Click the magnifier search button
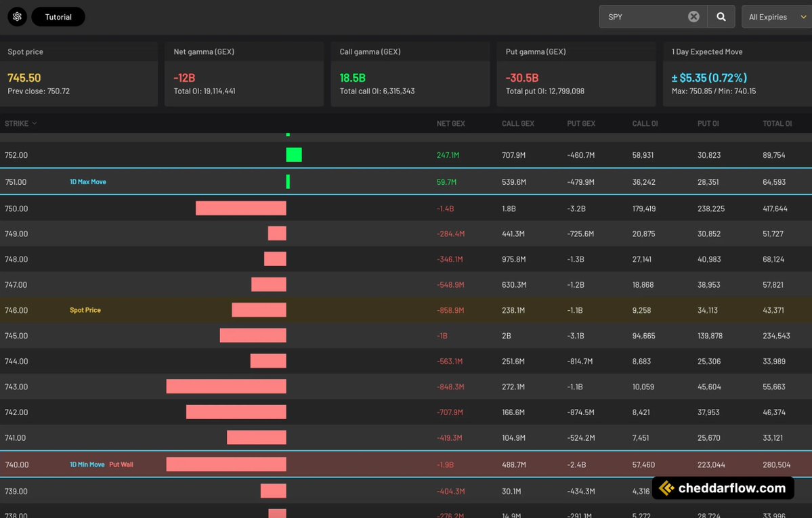Screen dimensions: 812x518 tap(721, 16)
